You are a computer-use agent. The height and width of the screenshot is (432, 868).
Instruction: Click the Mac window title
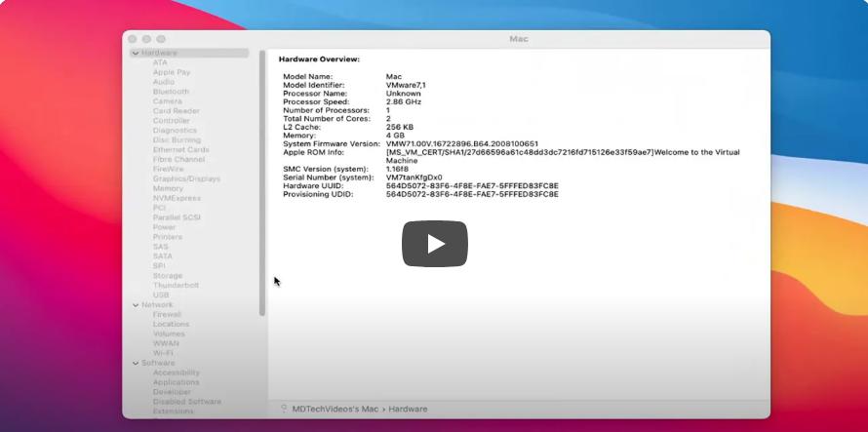519,39
